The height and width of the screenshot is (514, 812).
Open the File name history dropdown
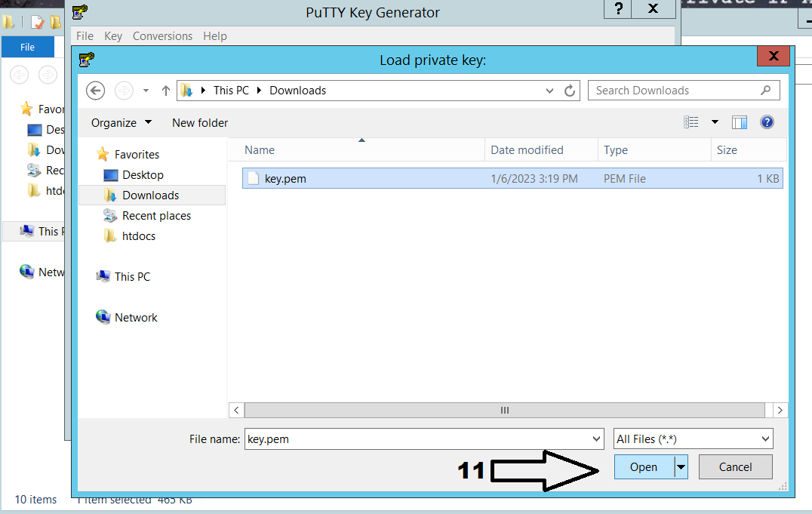[597, 439]
